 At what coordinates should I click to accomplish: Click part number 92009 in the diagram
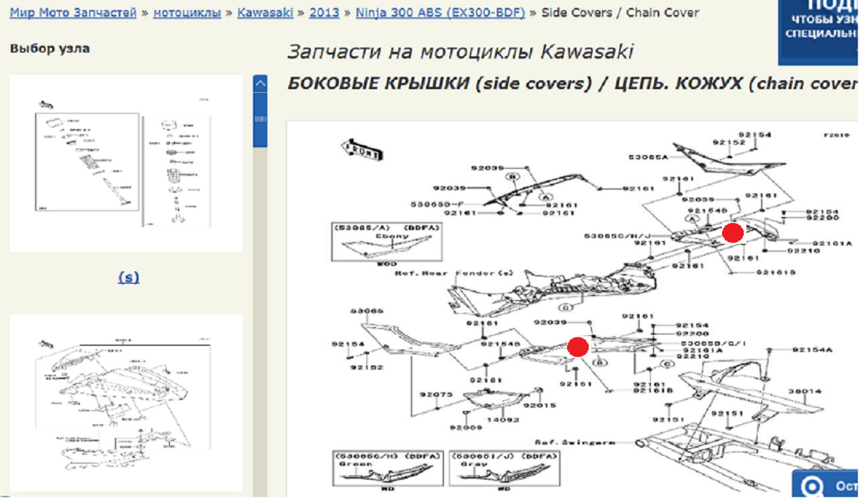(466, 428)
